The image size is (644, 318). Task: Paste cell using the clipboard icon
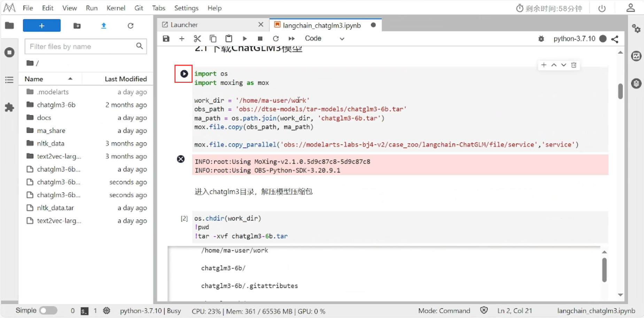click(x=229, y=39)
